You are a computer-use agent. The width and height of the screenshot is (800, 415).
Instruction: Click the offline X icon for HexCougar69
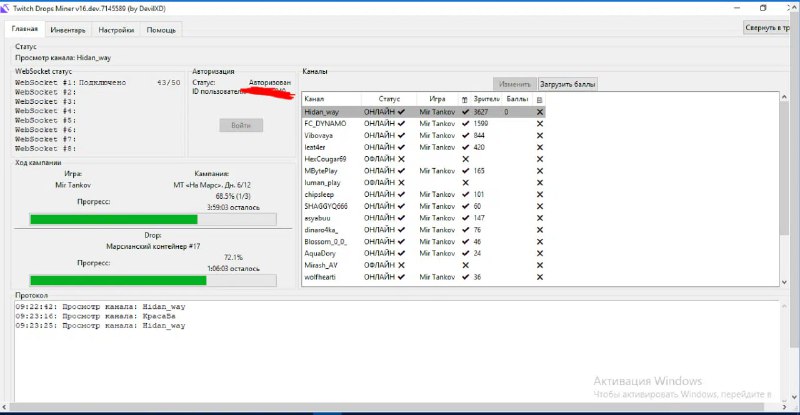click(x=401, y=159)
